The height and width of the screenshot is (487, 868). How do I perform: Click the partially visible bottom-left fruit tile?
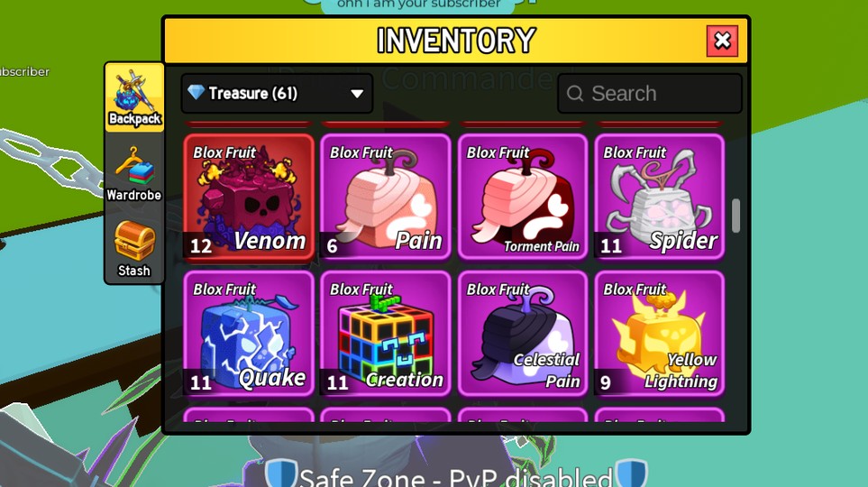click(249, 415)
